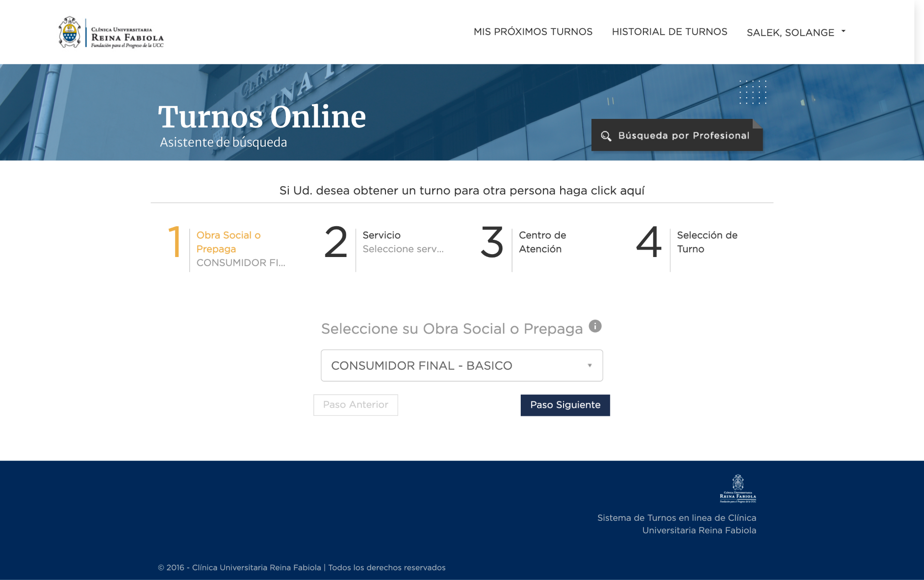Click the © 2016 copyright text

302,567
